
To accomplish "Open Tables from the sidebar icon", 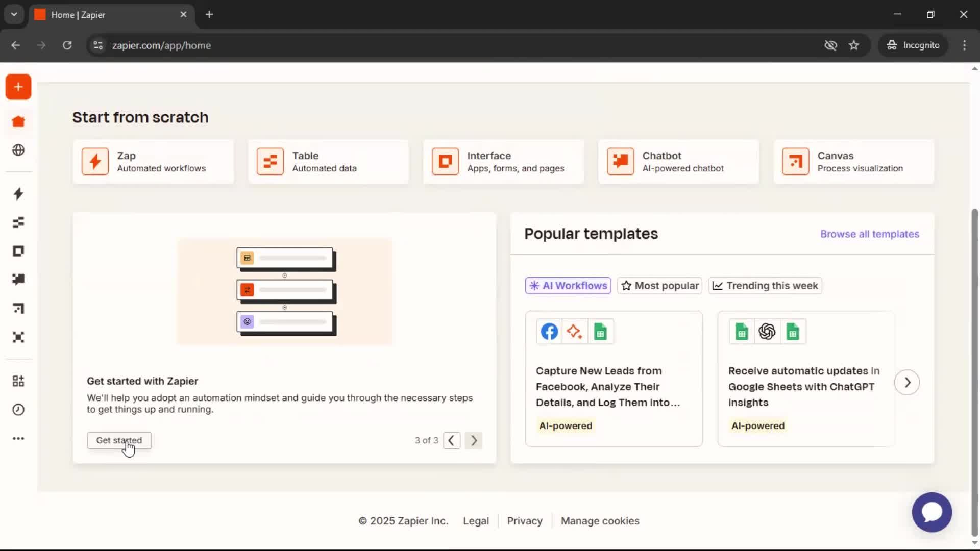I will coord(18,222).
